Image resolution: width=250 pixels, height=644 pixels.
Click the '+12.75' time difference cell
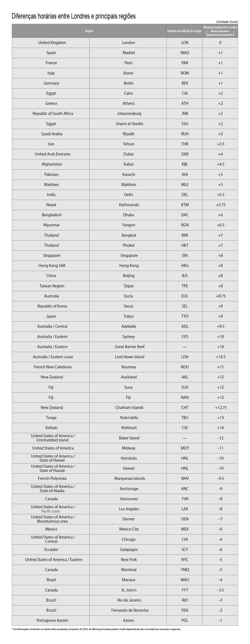(x=221, y=408)
